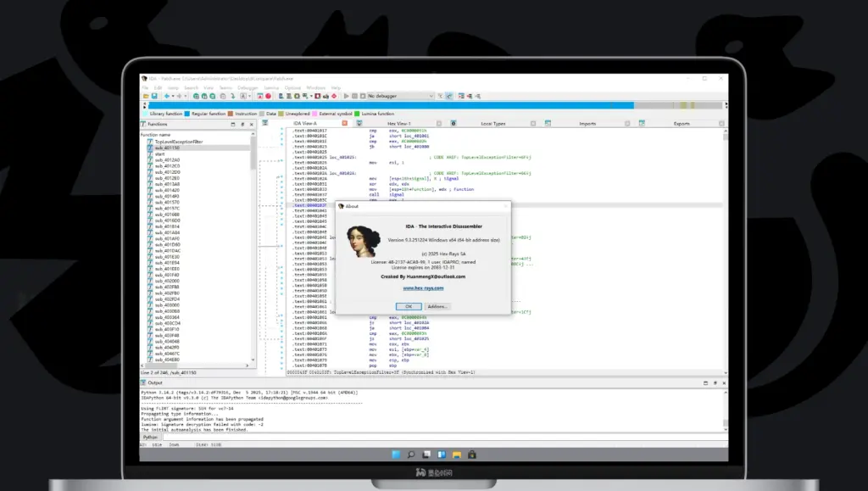Image resolution: width=868 pixels, height=491 pixels.
Task: Click the red breakpoint circle icon
Action: [x=268, y=96]
